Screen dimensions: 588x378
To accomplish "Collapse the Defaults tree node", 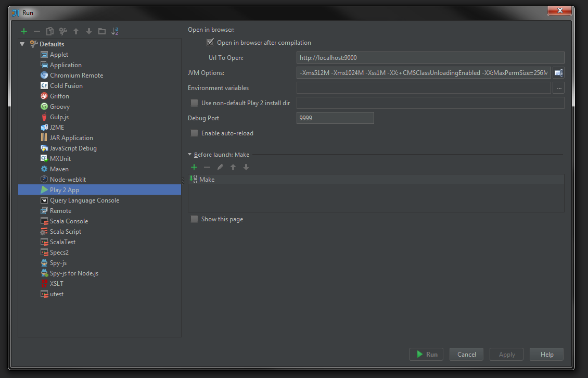I will [x=22, y=44].
